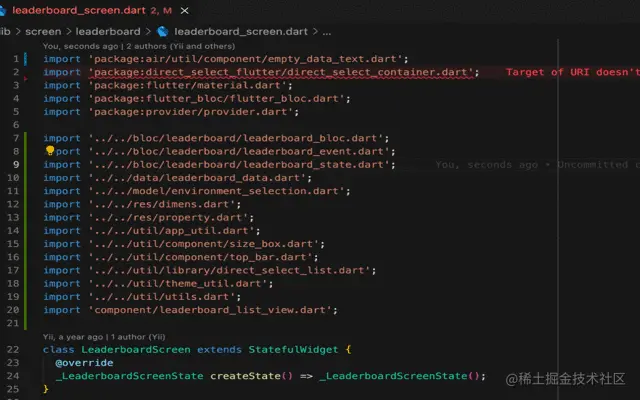
Task: Click the StatefulWidget type on line 22
Action: coord(293,349)
